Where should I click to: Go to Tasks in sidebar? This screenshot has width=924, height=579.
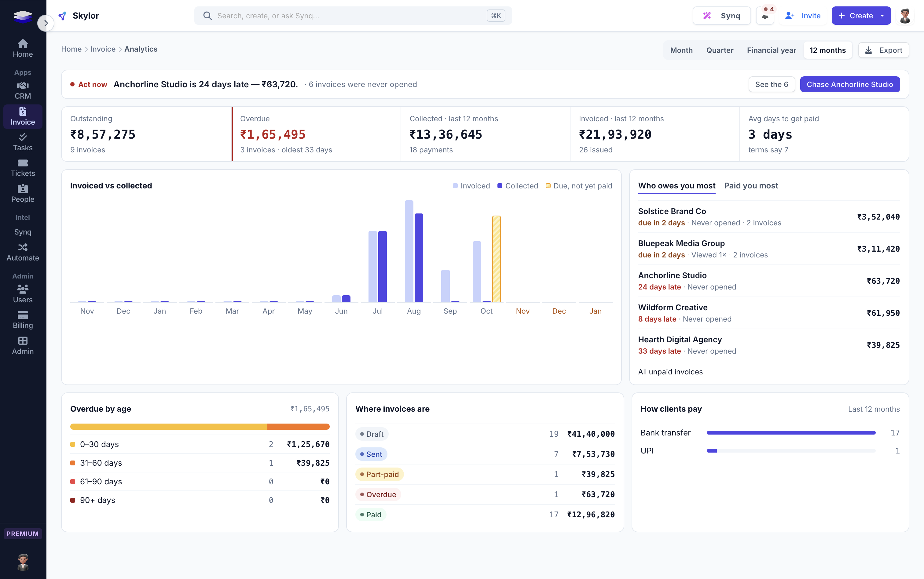(x=23, y=142)
